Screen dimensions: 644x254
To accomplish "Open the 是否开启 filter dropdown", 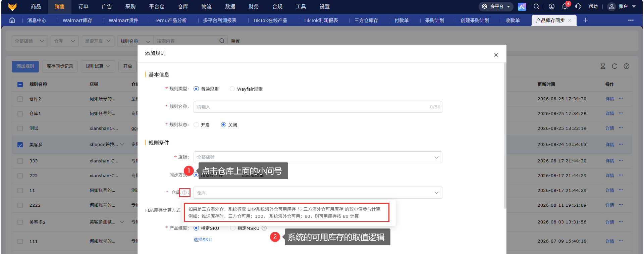I will point(98,41).
